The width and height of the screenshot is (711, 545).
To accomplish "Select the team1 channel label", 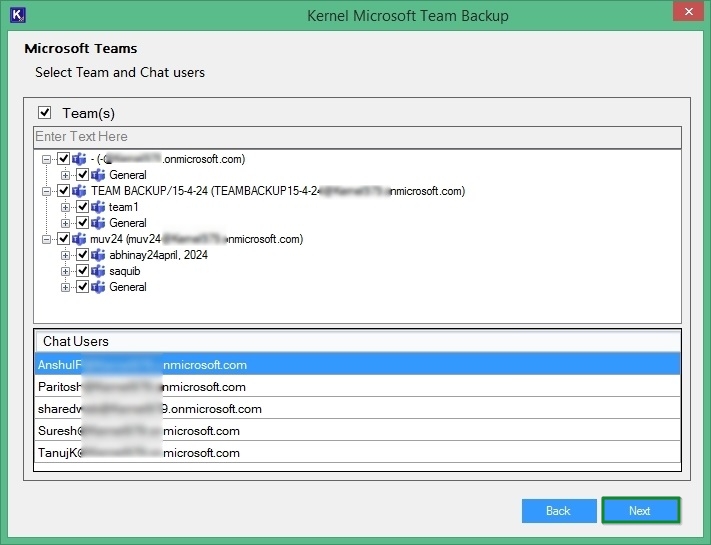I will tap(123, 207).
